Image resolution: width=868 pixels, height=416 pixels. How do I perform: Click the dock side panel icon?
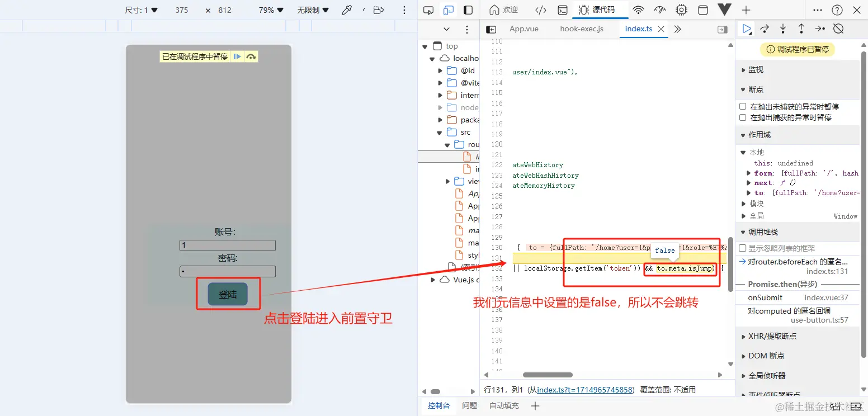(468, 10)
